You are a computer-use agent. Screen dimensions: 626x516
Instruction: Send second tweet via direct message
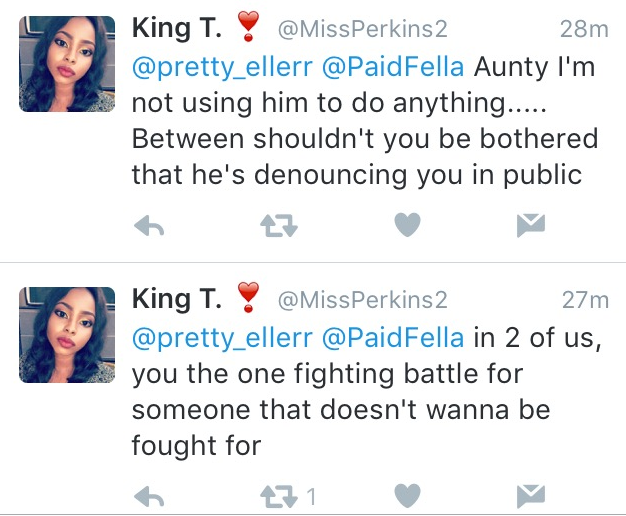tap(529, 496)
